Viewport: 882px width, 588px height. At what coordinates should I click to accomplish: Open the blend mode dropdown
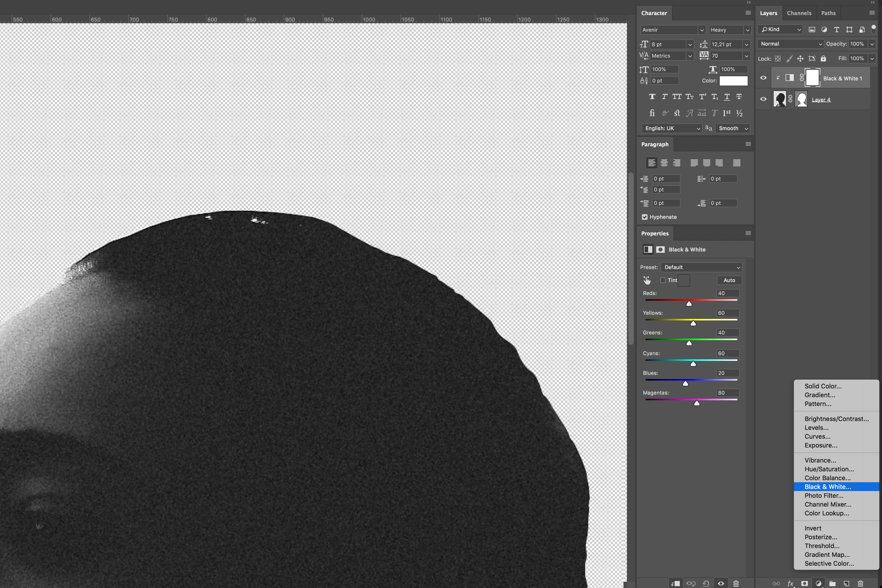pyautogui.click(x=790, y=44)
